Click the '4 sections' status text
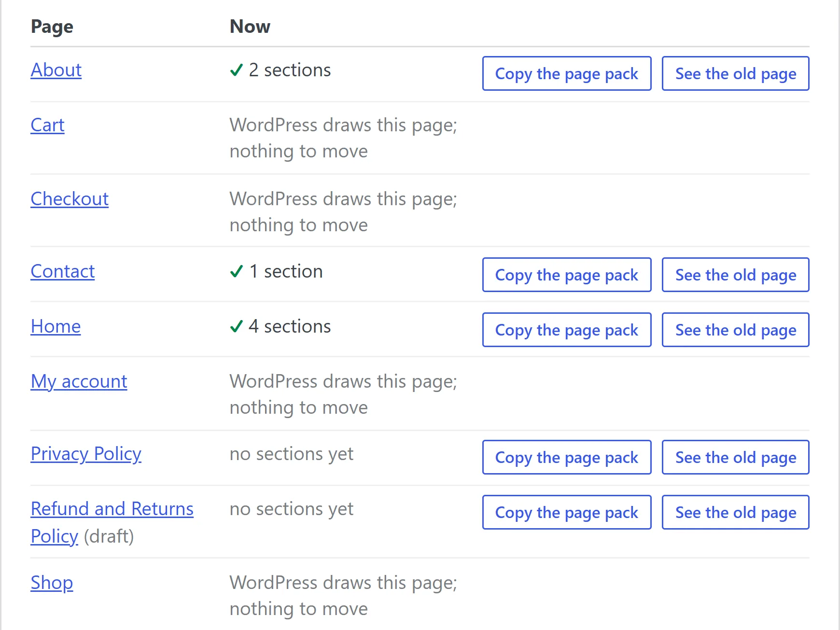 pos(290,326)
